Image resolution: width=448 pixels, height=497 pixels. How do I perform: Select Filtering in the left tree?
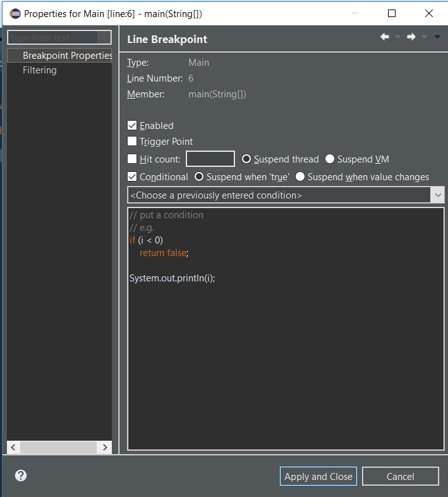click(40, 70)
